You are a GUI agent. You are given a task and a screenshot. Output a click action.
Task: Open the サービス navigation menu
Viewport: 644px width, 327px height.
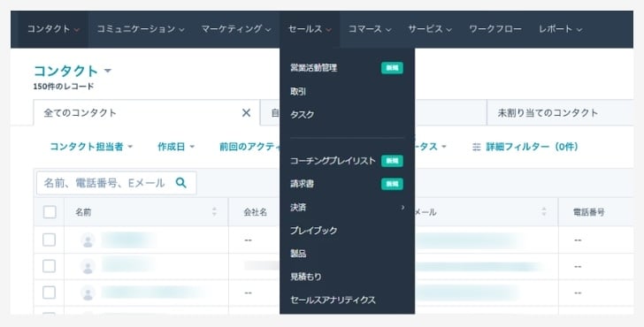click(x=430, y=29)
